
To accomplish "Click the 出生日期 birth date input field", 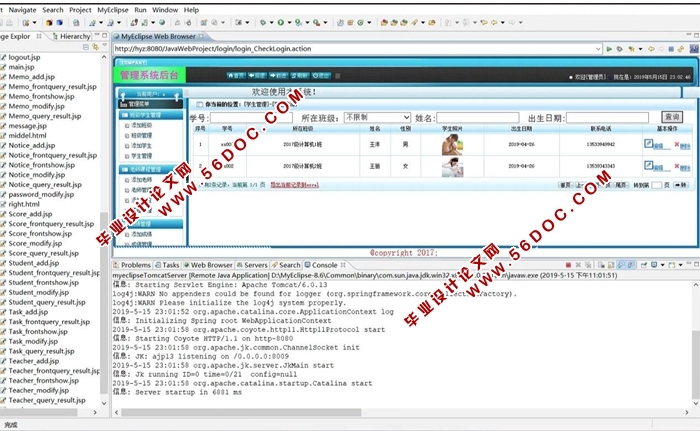I will click(607, 118).
